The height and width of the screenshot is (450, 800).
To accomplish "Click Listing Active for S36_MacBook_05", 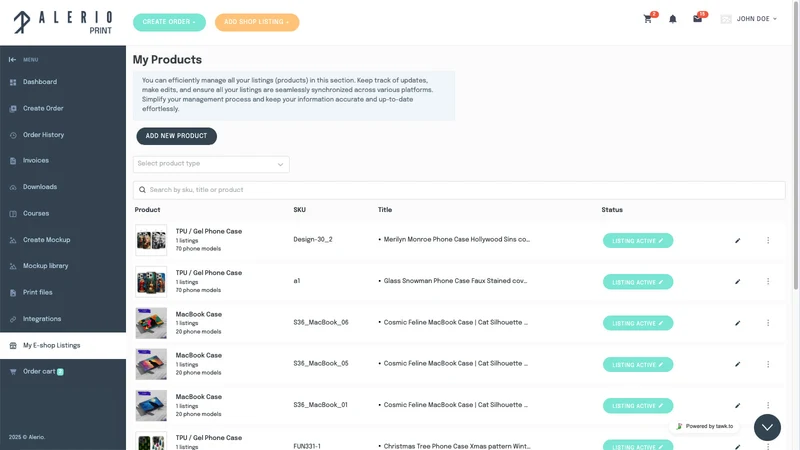I will [x=638, y=364].
